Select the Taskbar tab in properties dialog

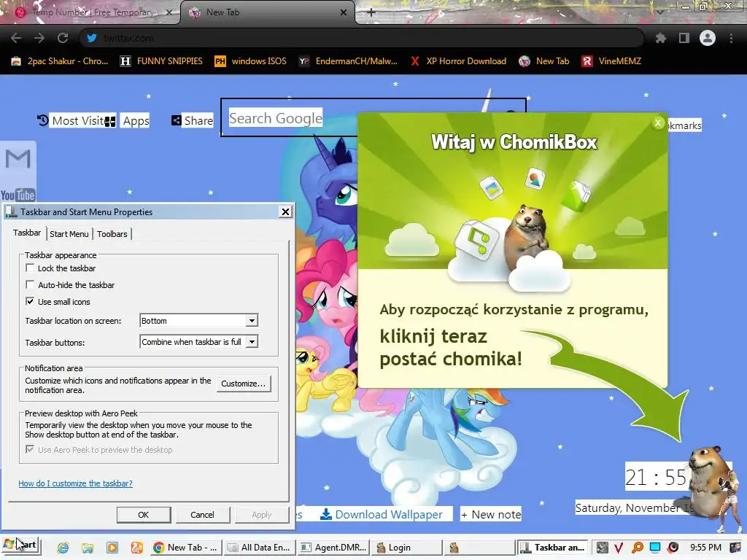click(27, 233)
